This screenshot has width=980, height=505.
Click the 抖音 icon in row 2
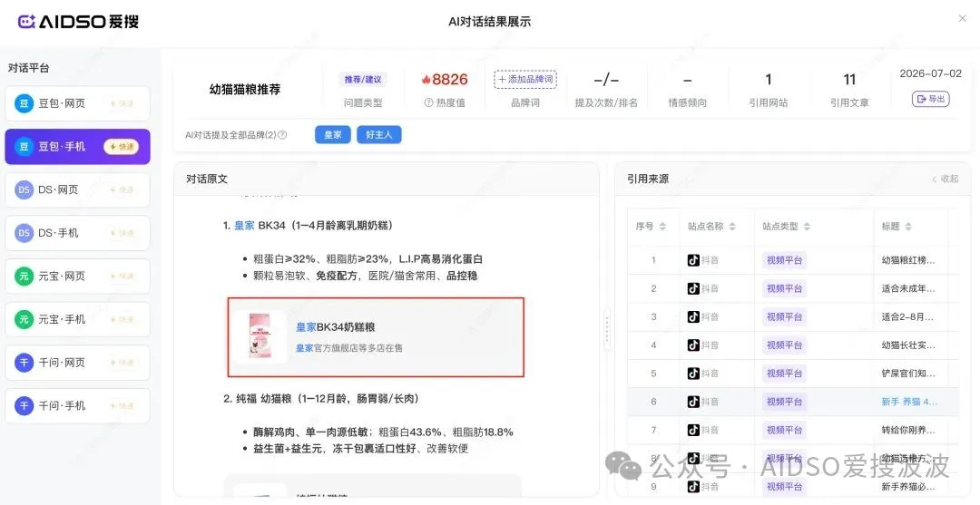click(693, 288)
